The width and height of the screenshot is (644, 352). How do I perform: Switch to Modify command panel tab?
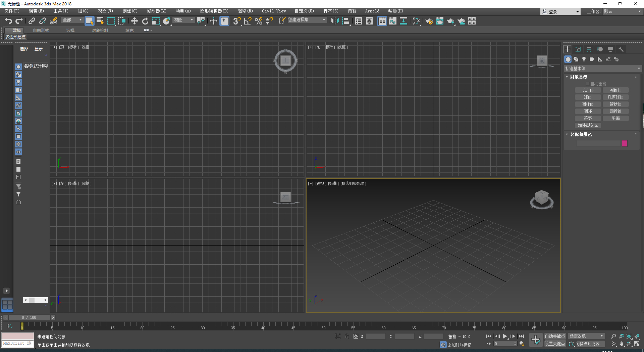click(x=578, y=49)
